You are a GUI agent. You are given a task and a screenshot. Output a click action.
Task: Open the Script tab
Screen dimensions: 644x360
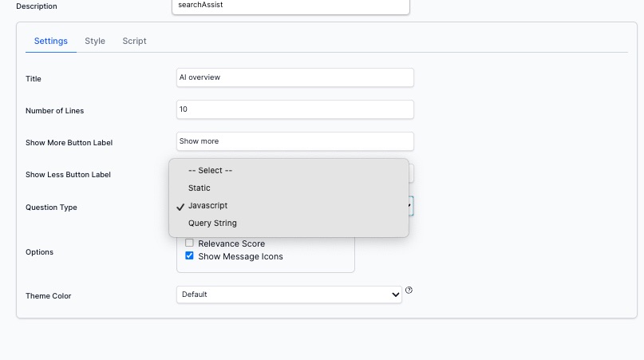coord(134,41)
